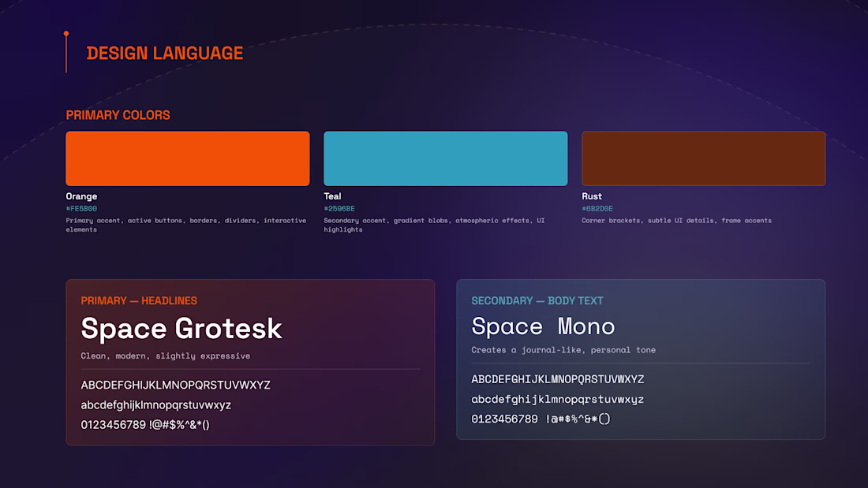Click the Space Mono font name

click(x=543, y=326)
